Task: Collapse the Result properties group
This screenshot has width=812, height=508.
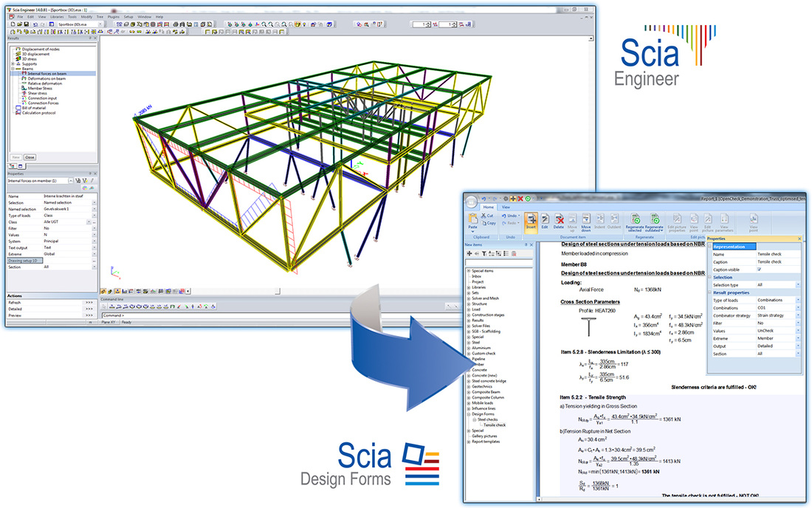Action: point(710,292)
